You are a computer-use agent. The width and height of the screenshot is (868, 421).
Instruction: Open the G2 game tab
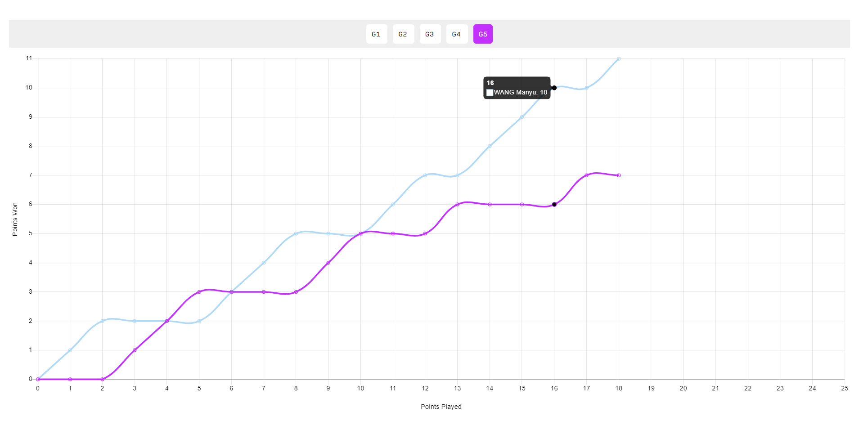pos(403,34)
